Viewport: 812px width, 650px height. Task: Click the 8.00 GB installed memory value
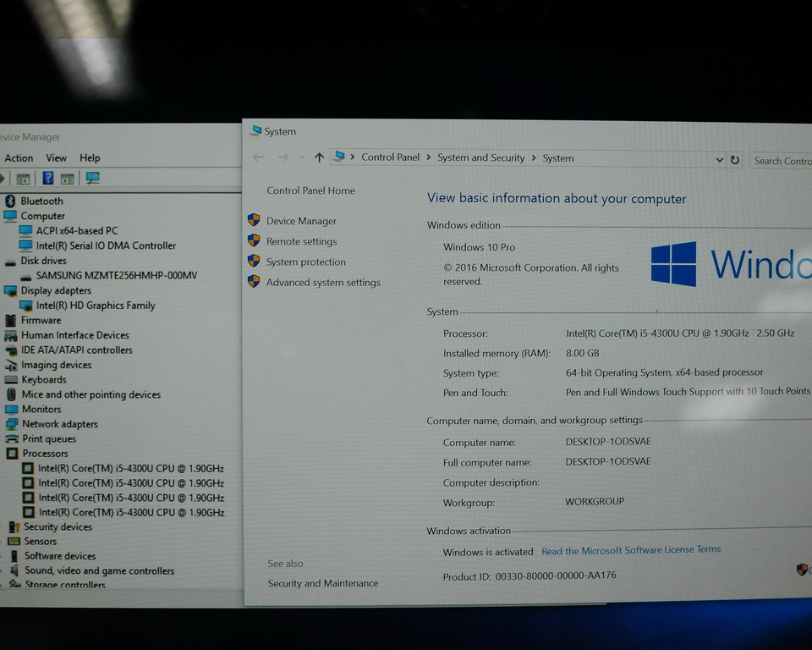582,353
